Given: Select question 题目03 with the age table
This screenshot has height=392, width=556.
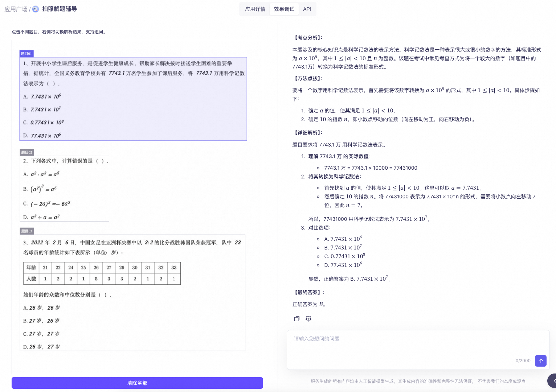Looking at the screenshot, I should pyautogui.click(x=132, y=293).
